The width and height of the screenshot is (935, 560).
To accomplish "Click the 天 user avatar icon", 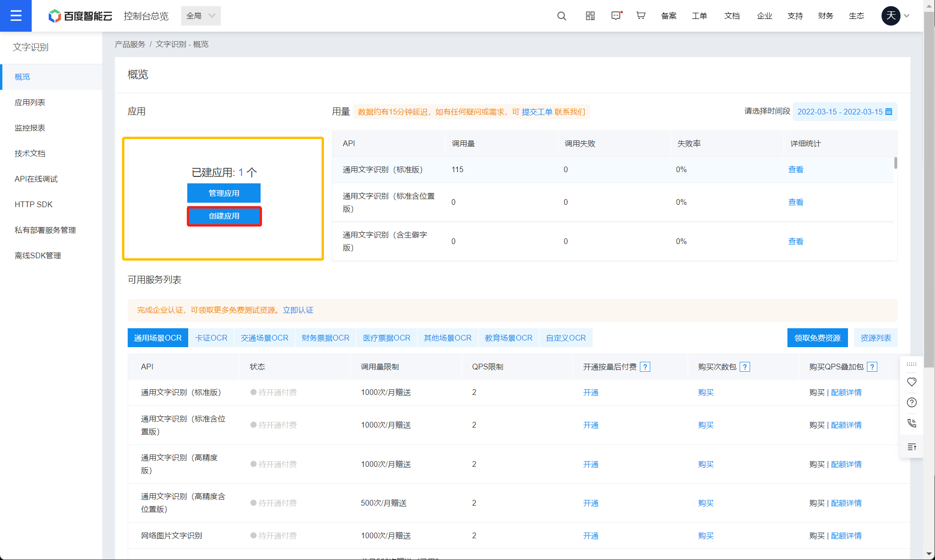I will tap(891, 16).
